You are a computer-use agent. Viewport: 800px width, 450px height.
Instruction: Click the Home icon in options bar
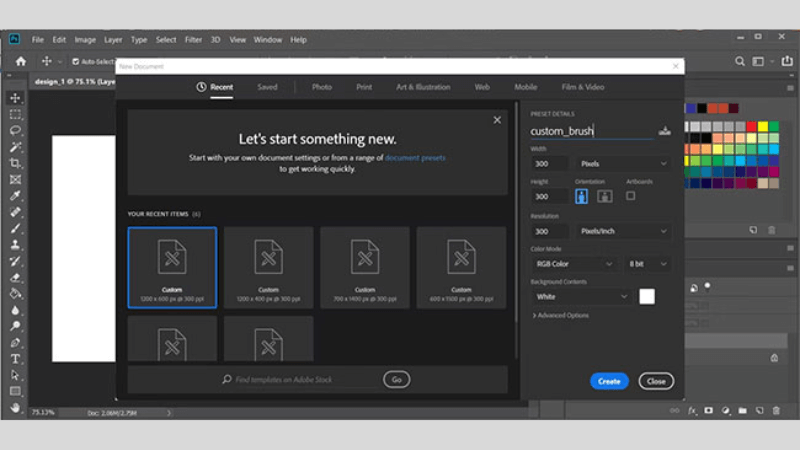(x=20, y=62)
